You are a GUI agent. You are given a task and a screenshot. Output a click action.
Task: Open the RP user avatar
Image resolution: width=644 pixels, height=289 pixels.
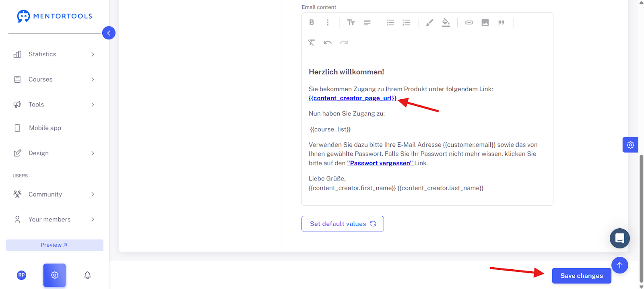[22, 275]
